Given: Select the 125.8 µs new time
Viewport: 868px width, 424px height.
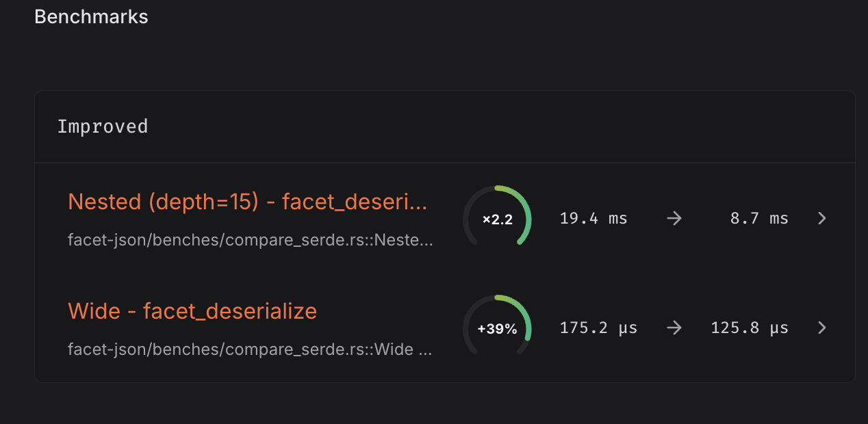Looking at the screenshot, I should click(750, 328).
